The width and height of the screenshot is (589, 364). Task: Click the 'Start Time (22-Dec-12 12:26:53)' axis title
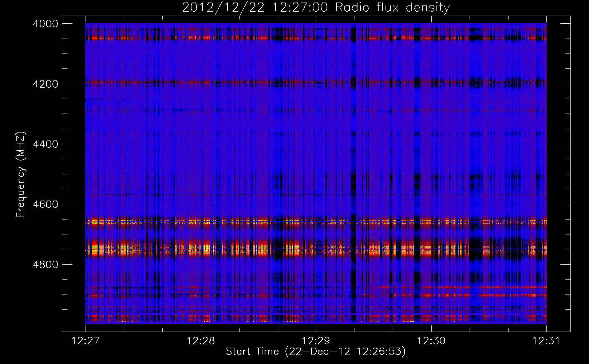point(316,352)
